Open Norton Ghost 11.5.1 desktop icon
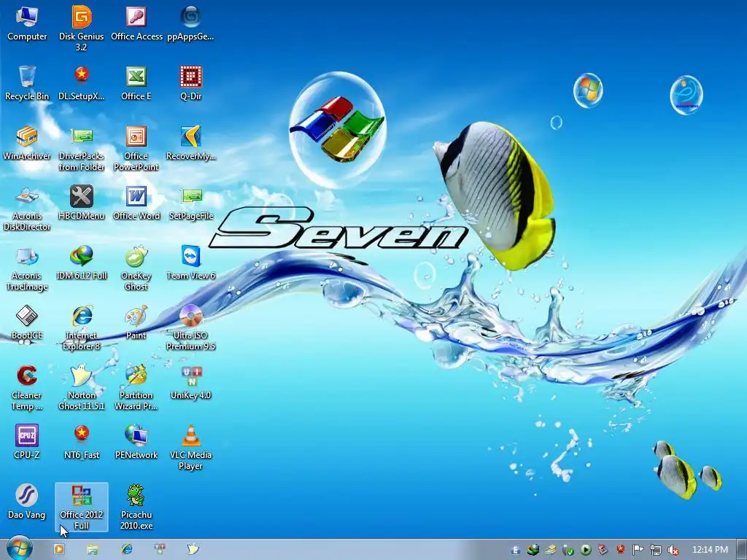 pos(82,388)
